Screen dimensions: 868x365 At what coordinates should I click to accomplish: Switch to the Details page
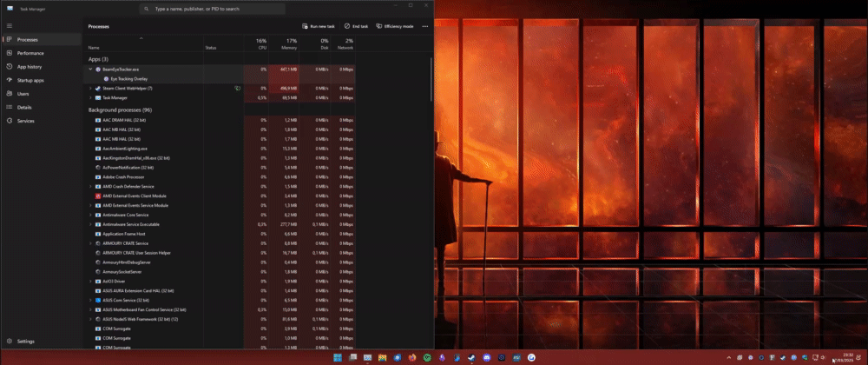pyautogui.click(x=42, y=108)
